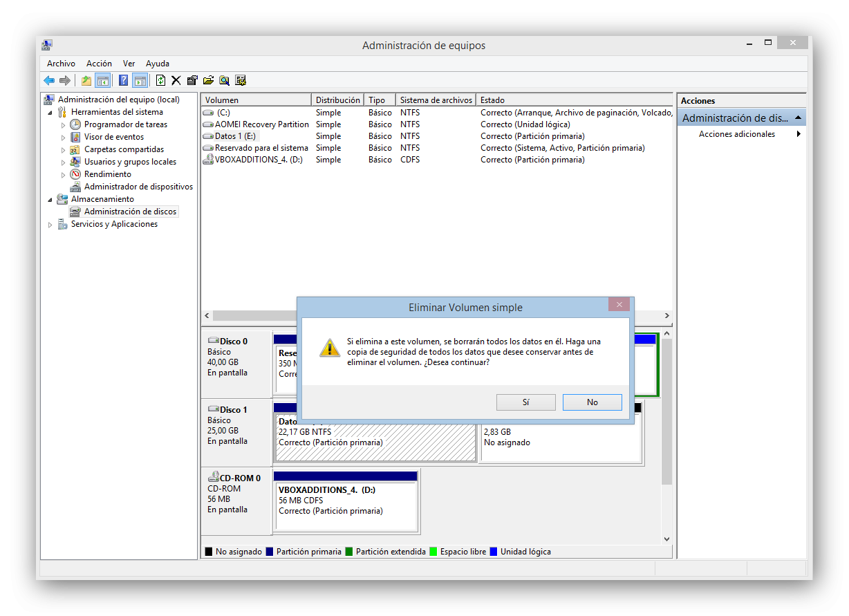The image size is (849, 616).
Task: Select the Administrador de dispositivos icon
Action: pyautogui.click(x=75, y=187)
